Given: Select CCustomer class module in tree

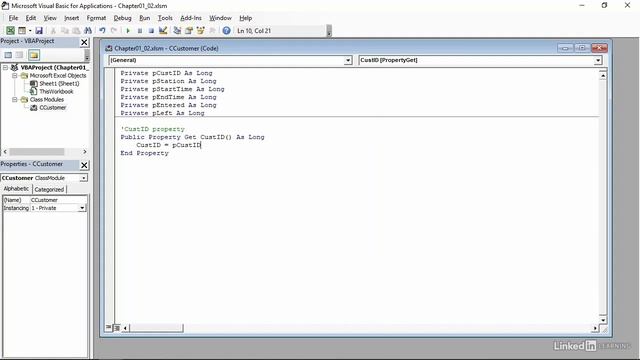Looking at the screenshot, I should tap(52, 108).
